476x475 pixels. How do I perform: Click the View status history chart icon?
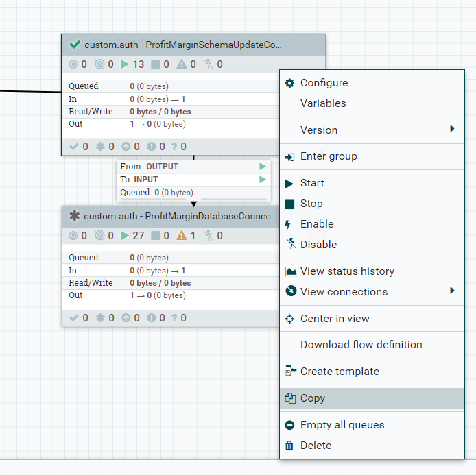[x=289, y=271]
